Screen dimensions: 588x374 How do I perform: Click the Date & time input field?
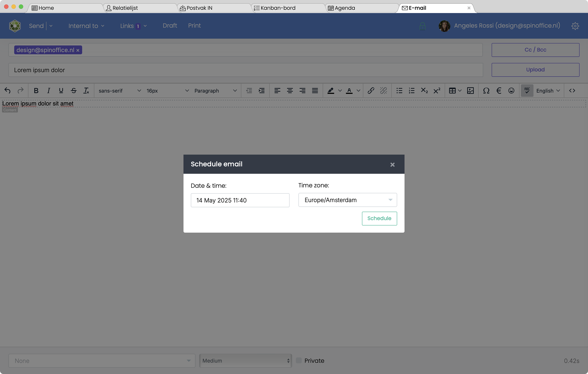pyautogui.click(x=240, y=200)
